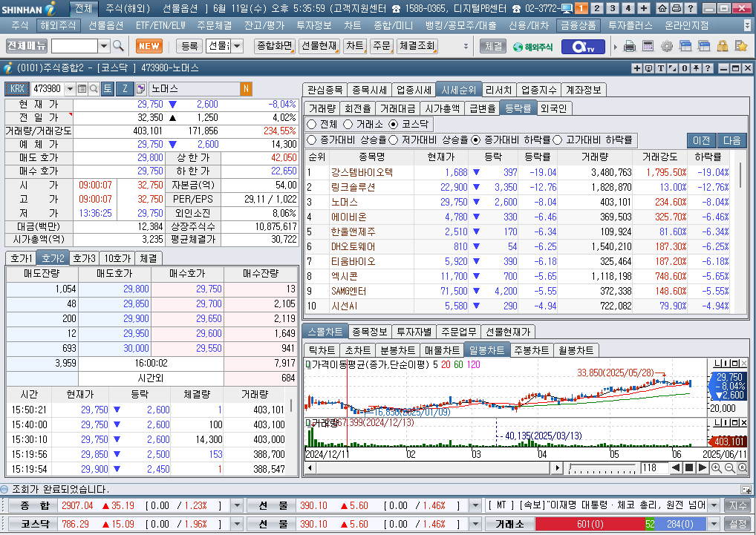This screenshot has height=535, width=756.
Task: Select the 거래소 radio button
Action: 348,125
